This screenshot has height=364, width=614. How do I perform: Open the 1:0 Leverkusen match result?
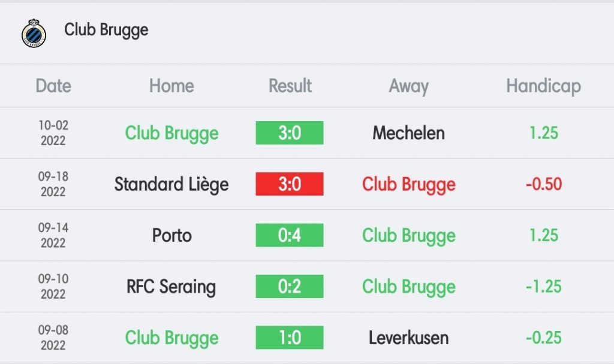tap(290, 338)
